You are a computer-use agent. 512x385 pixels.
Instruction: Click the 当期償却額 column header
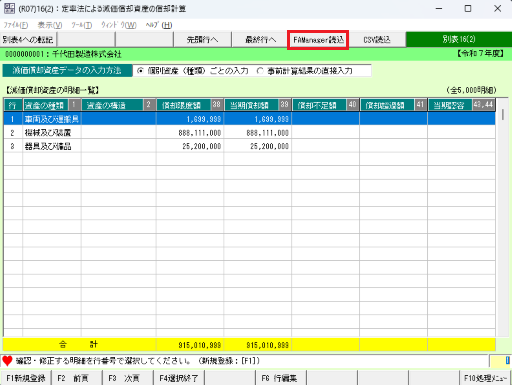tap(258, 105)
